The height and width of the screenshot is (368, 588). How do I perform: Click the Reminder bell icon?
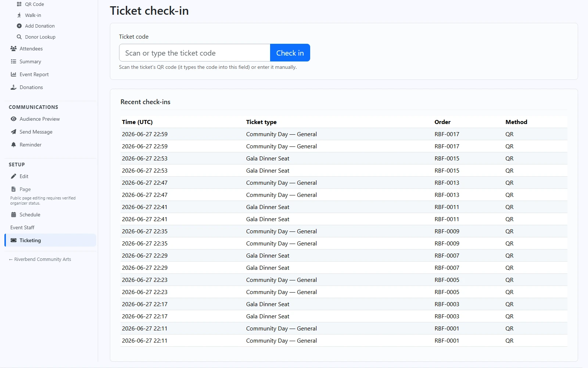14,145
